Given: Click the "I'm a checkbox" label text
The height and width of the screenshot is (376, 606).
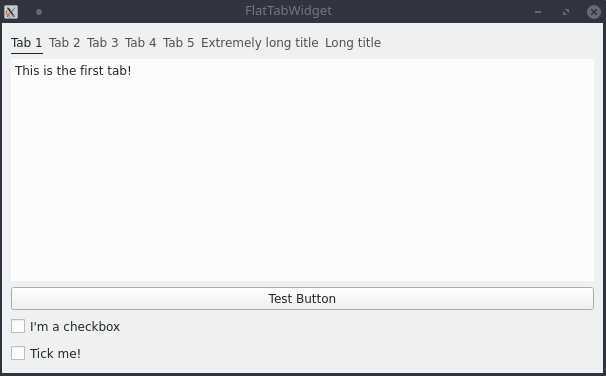Looking at the screenshot, I should [x=75, y=327].
